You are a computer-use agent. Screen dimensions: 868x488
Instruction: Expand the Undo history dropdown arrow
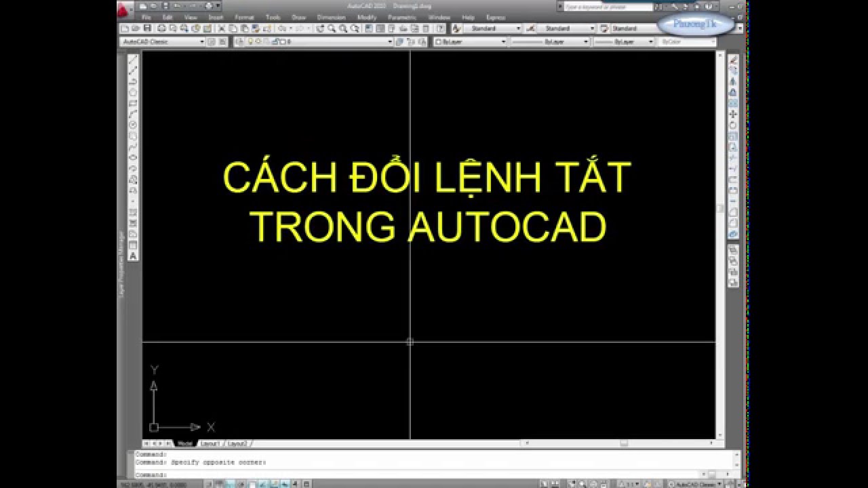pos(290,28)
